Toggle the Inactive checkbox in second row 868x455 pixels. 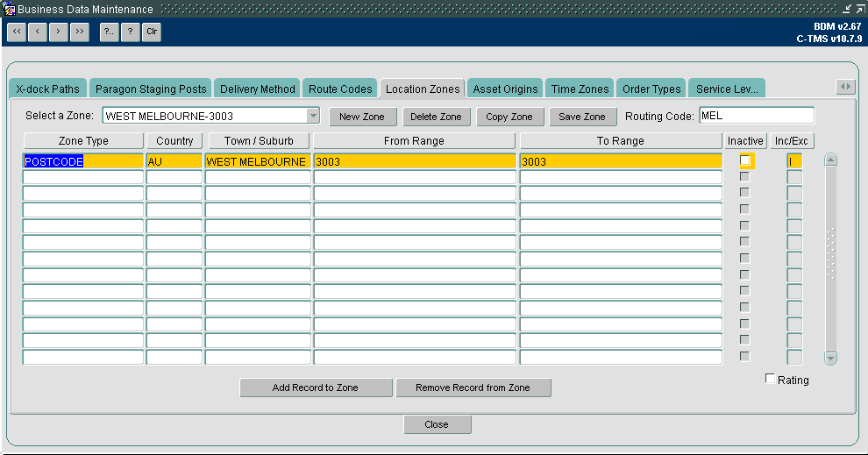point(745,176)
